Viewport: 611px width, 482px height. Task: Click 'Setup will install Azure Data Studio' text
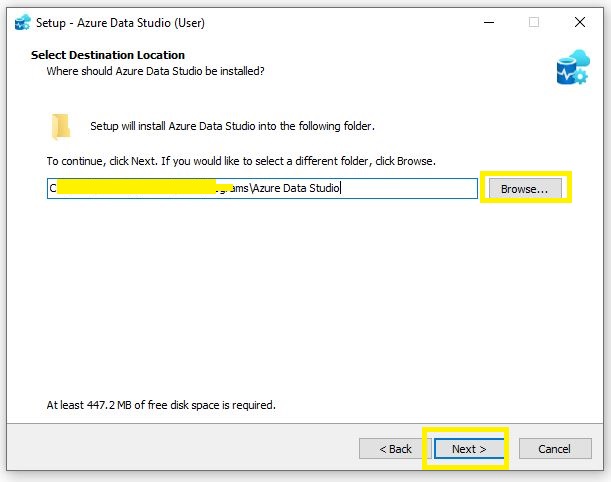point(232,126)
